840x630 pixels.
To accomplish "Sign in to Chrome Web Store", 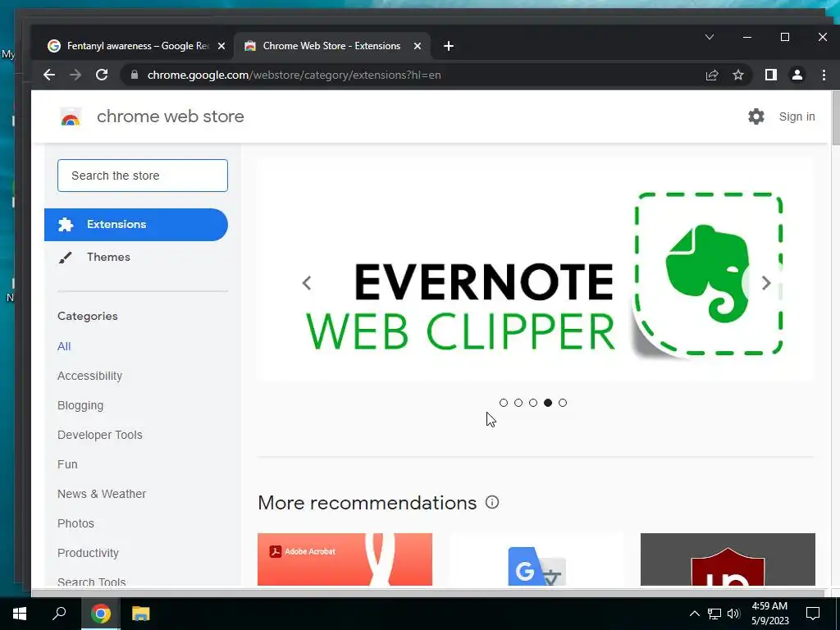I will [x=797, y=116].
